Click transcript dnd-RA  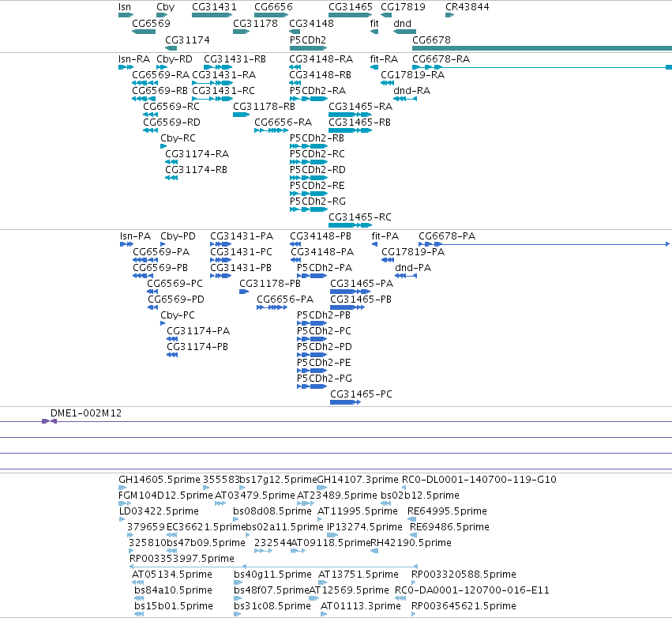click(404, 99)
